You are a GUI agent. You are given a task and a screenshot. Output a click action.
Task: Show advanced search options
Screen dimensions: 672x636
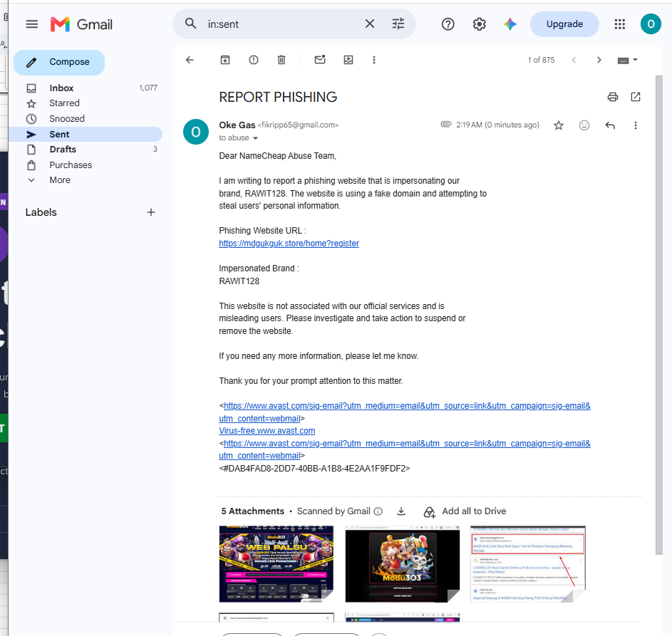[398, 24]
